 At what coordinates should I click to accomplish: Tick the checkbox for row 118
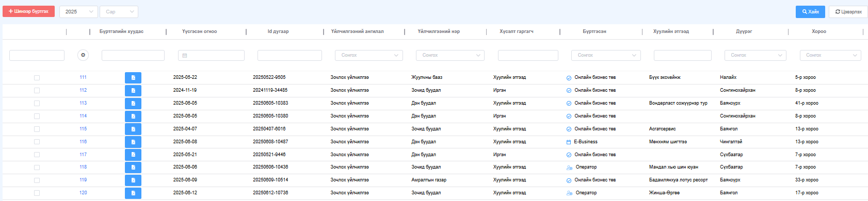pos(37,167)
